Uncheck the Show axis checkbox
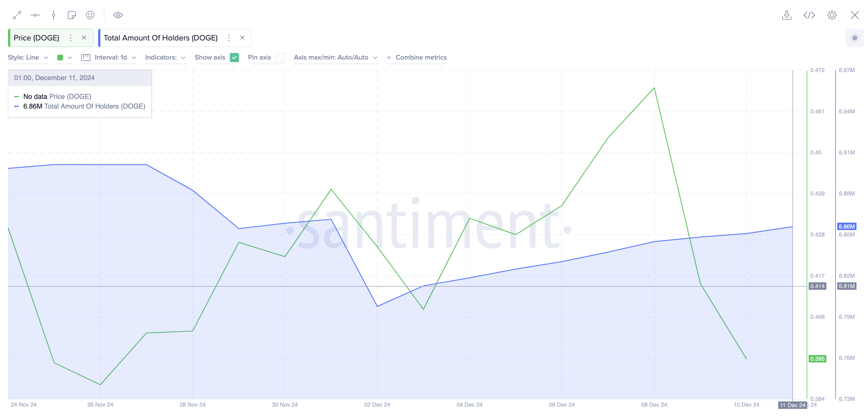This screenshot has width=868, height=416. (x=234, y=58)
